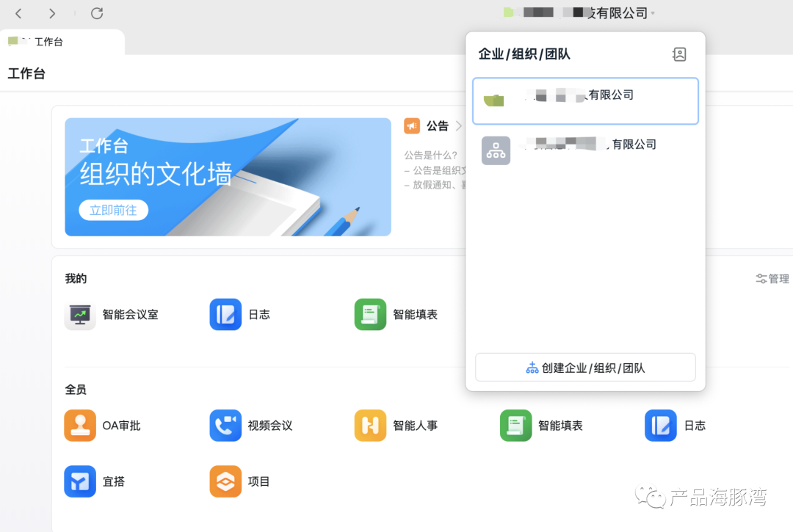Click the 立即前往 banner button

(x=113, y=210)
